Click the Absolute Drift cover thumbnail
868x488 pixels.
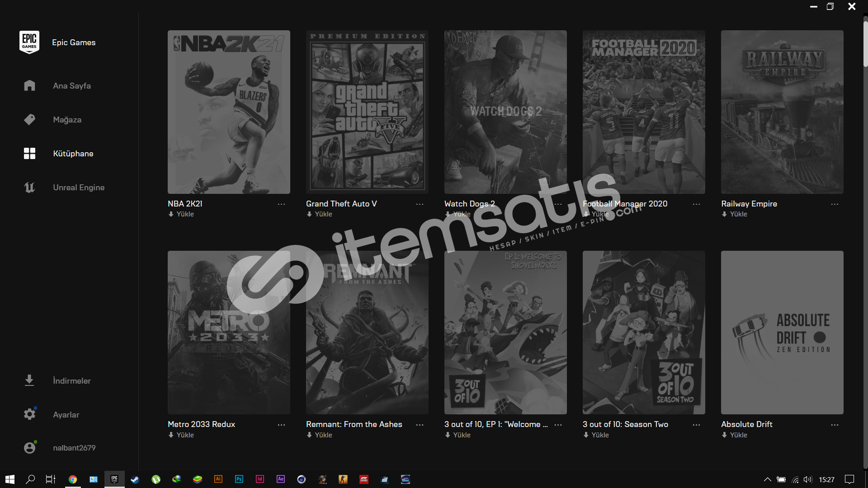coord(782,333)
